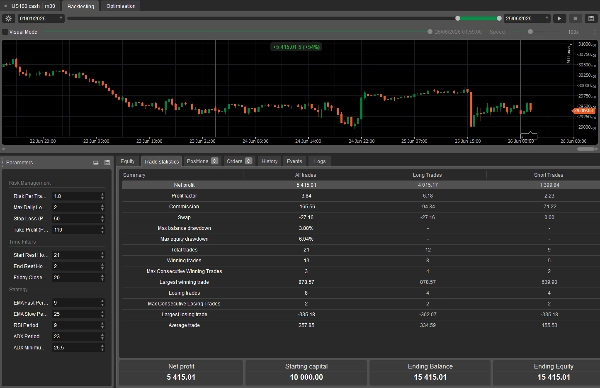Click the End Rest Hour stepper arrows
Image resolution: width=600 pixels, height=388 pixels.
(102, 266)
